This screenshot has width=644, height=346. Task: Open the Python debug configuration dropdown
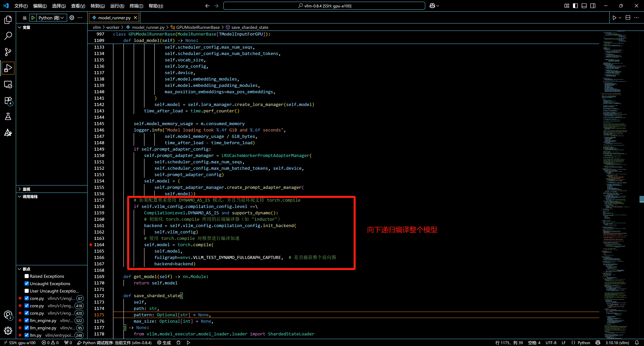(51, 18)
